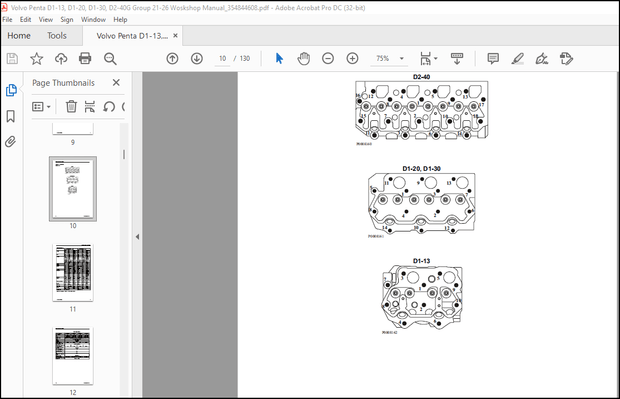Image resolution: width=620 pixels, height=399 pixels.
Task: Switch to the Home tab
Action: coord(19,36)
